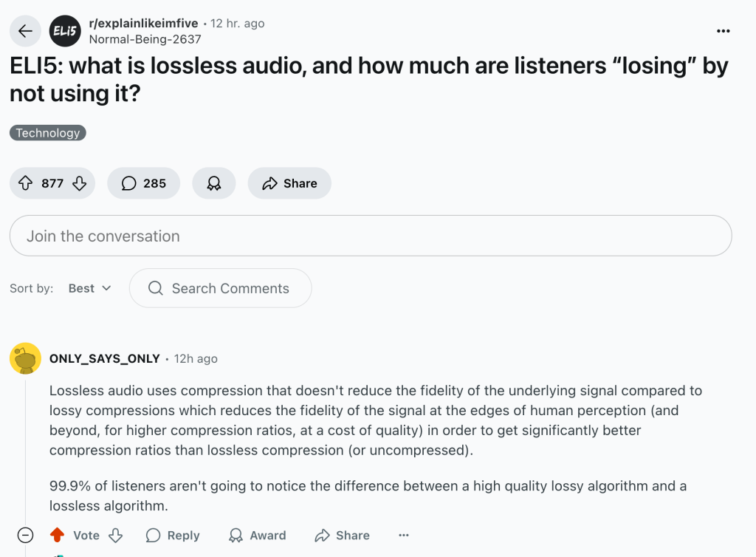The height and width of the screenshot is (557, 756).
Task: Focus the Search Comments box
Action: 220,288
